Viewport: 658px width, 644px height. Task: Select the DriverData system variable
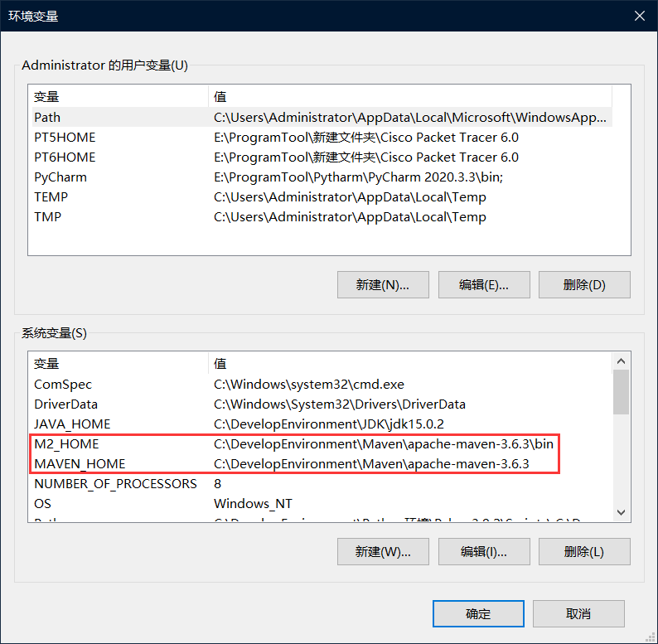(322, 404)
